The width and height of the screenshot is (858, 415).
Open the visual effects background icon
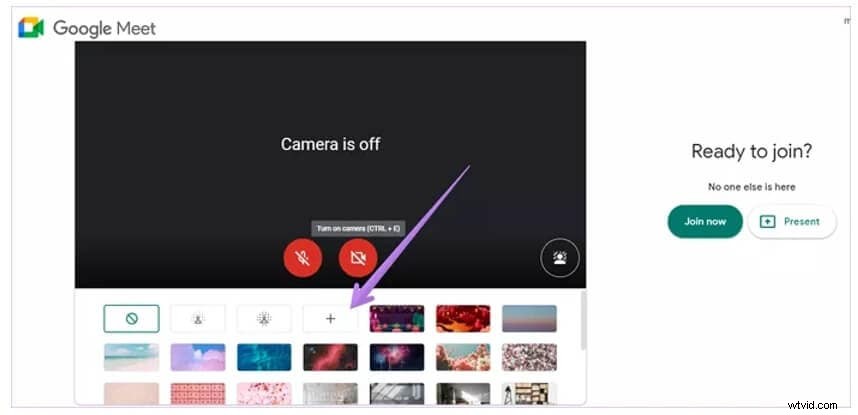pos(559,258)
